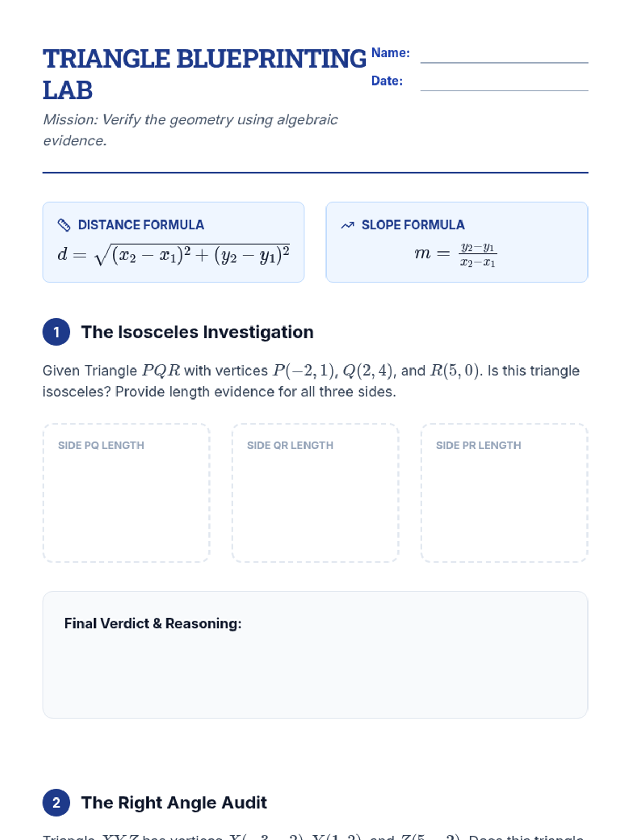Click the trend arrow icon beside Slope Formula
Viewport: 630px width, 840px height.
click(x=348, y=225)
